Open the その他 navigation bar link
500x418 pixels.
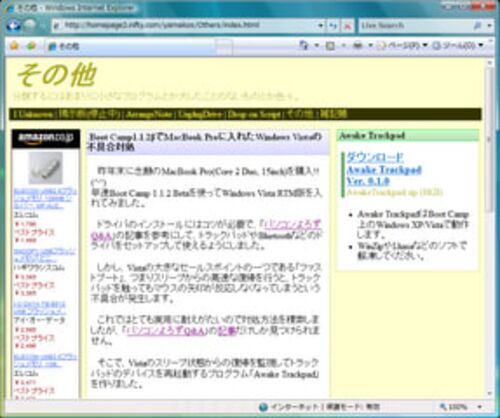299,114
